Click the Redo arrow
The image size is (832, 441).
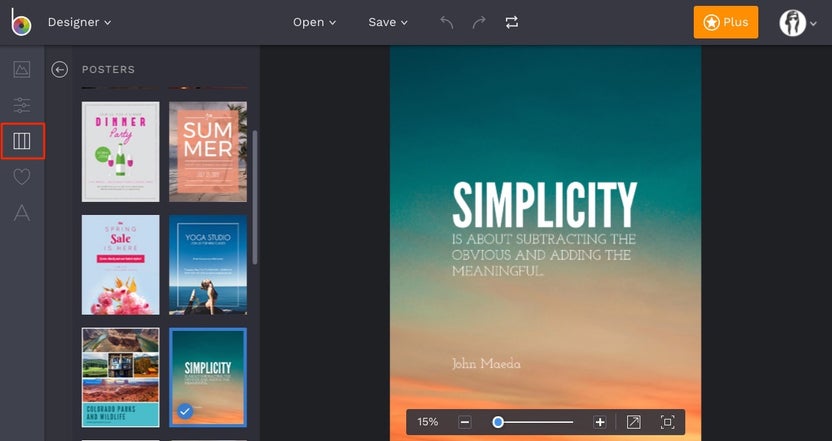pyautogui.click(x=479, y=22)
